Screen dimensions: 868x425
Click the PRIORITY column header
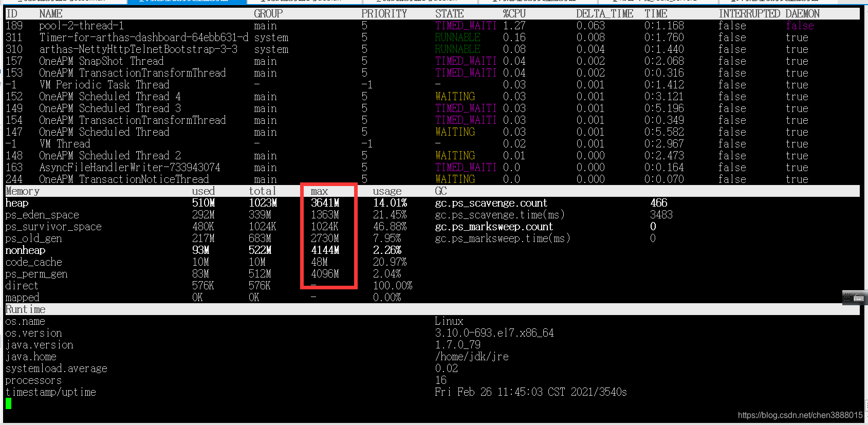tap(384, 14)
